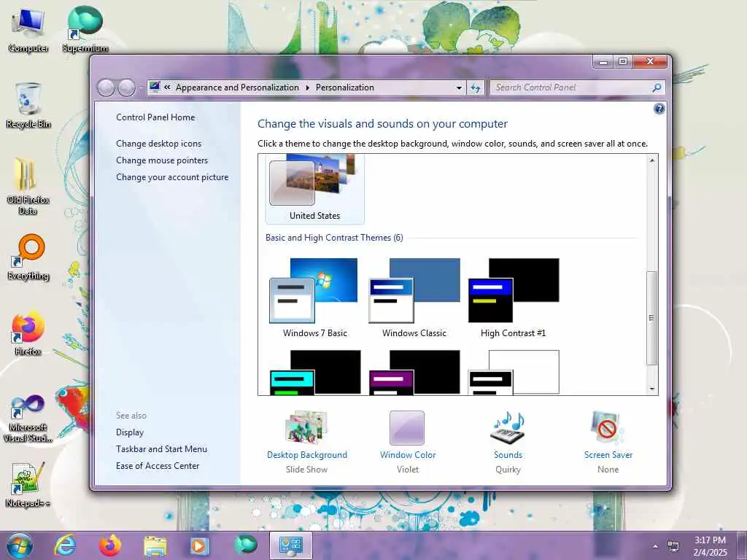Viewport: 747px width, 560px height.
Task: Apply the High Contrast #1 theme
Action: 513,297
